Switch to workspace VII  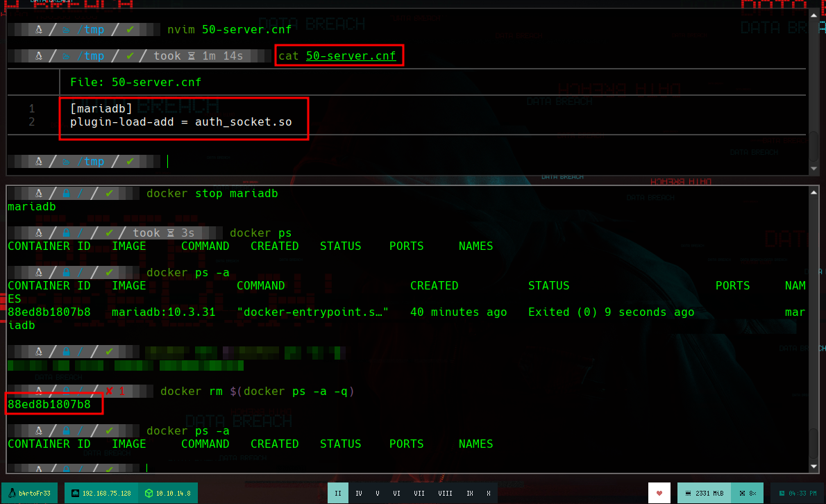(x=419, y=494)
